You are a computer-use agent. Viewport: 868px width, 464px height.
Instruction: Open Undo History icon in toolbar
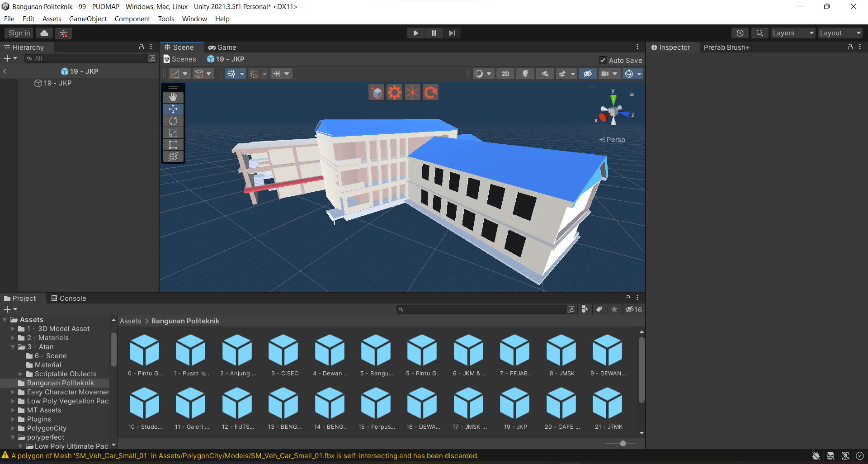tap(740, 33)
